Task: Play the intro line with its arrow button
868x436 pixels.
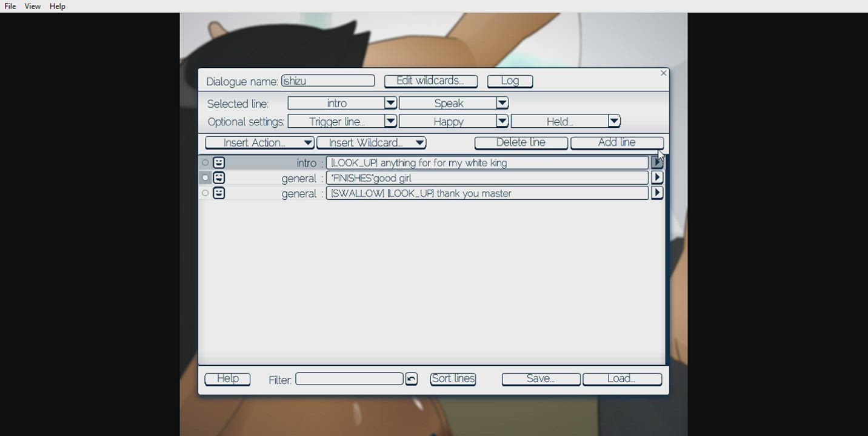Action: click(x=657, y=162)
